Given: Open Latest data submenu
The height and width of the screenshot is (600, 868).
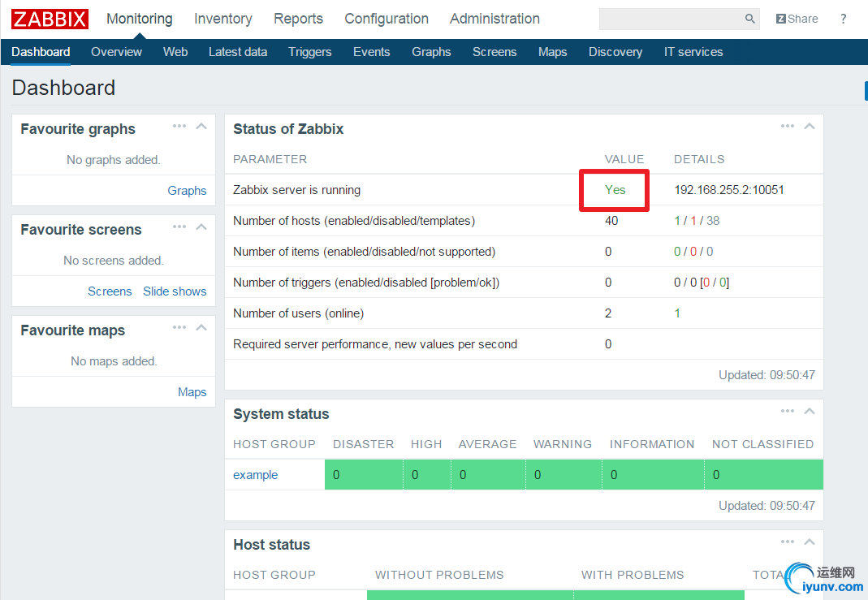Looking at the screenshot, I should pos(238,52).
